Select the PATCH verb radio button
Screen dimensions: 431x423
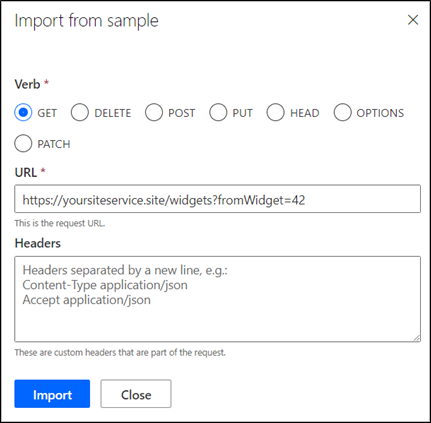point(23,143)
